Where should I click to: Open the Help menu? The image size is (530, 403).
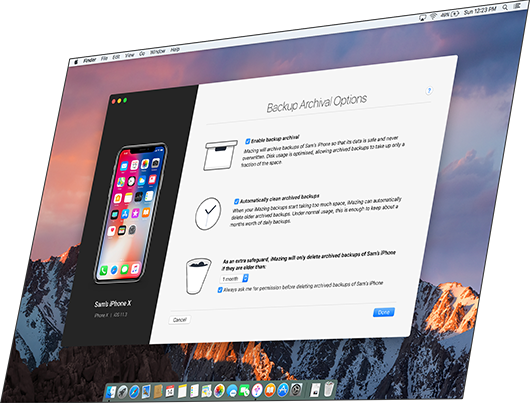click(175, 49)
